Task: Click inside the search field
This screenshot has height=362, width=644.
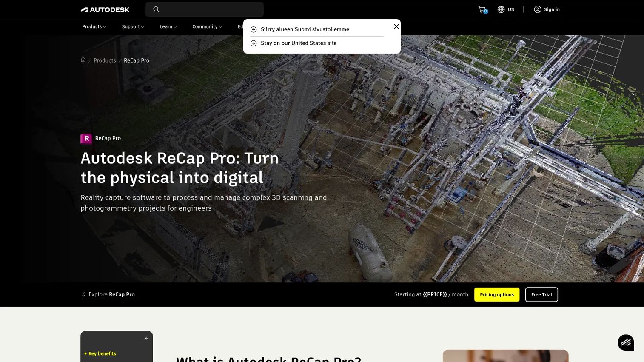Action: pyautogui.click(x=205, y=9)
